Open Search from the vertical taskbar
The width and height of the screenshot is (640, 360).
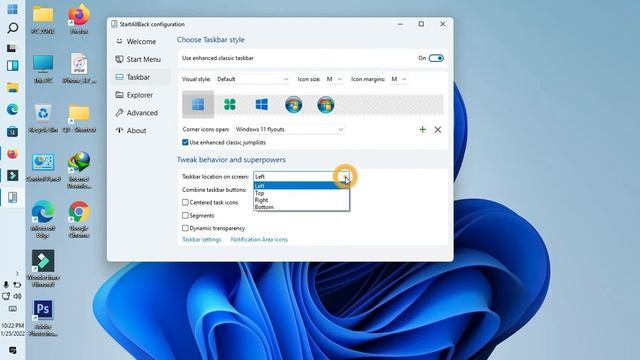12,28
